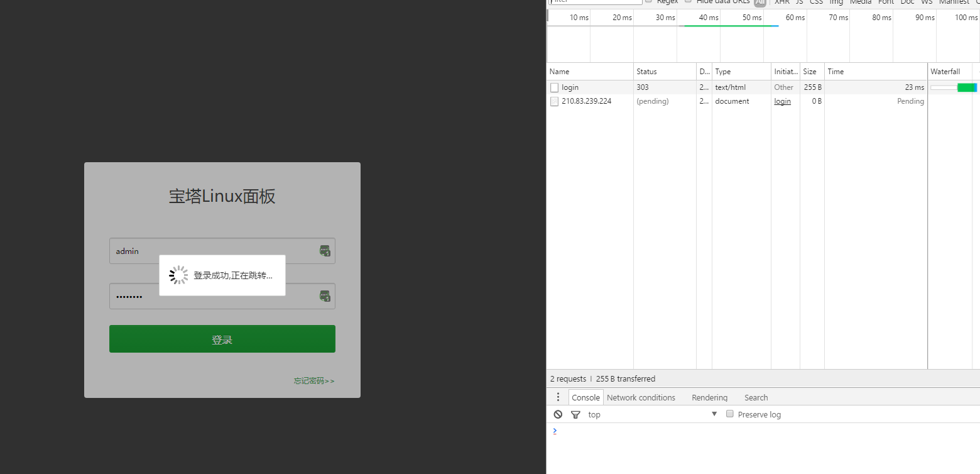Follow the underlined login initiator link
The height and width of the screenshot is (474, 980).
[782, 101]
